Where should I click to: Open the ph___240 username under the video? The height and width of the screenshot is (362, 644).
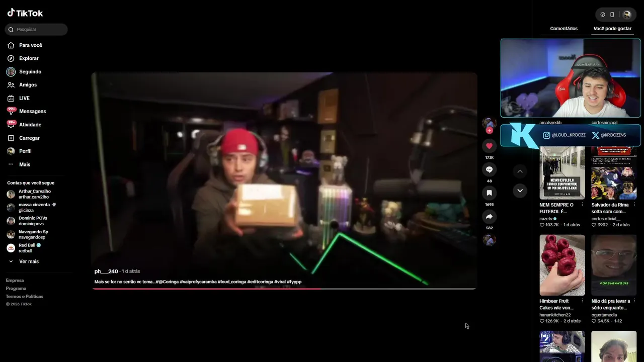pos(106,271)
